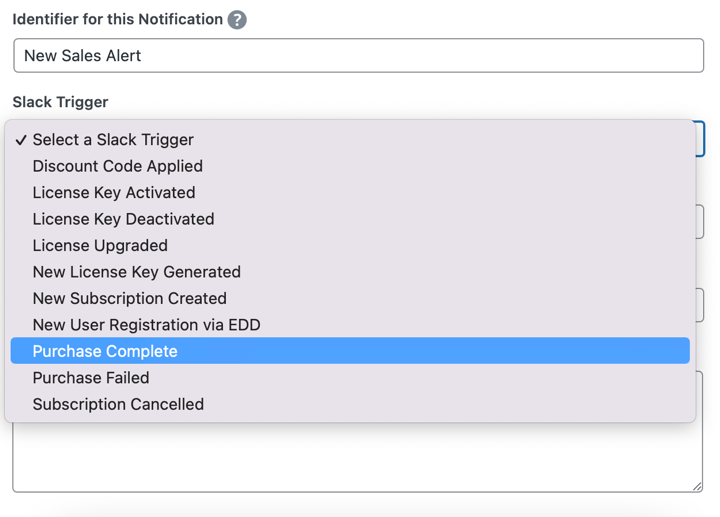Choose New User Registration via EDD
The width and height of the screenshot is (720, 517).
coord(146,325)
